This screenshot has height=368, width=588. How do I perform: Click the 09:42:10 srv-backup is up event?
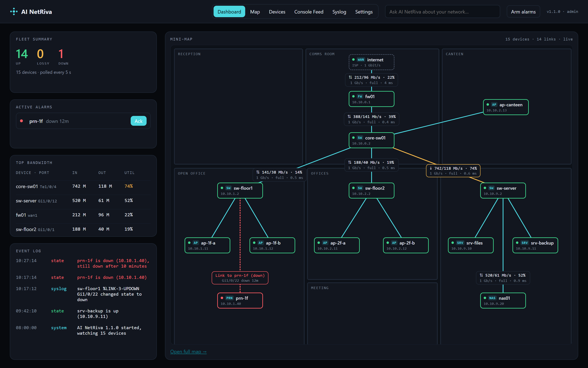(x=83, y=314)
